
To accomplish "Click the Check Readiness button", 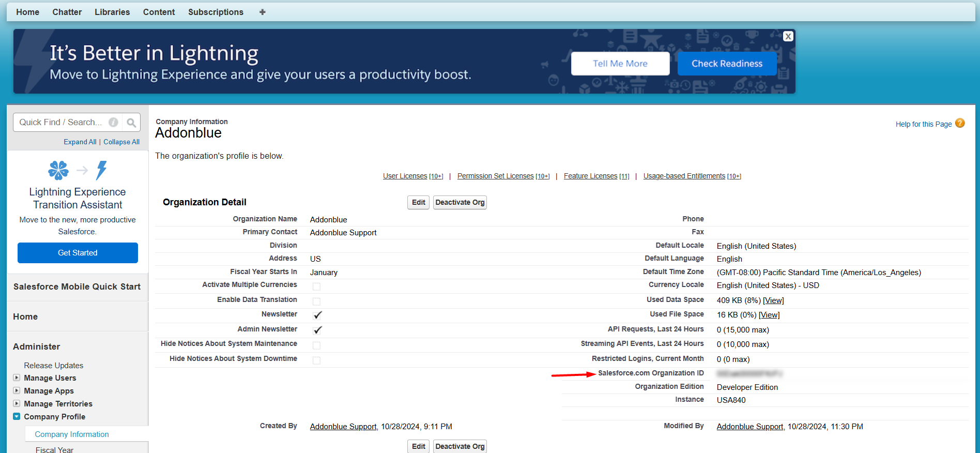I will point(727,64).
